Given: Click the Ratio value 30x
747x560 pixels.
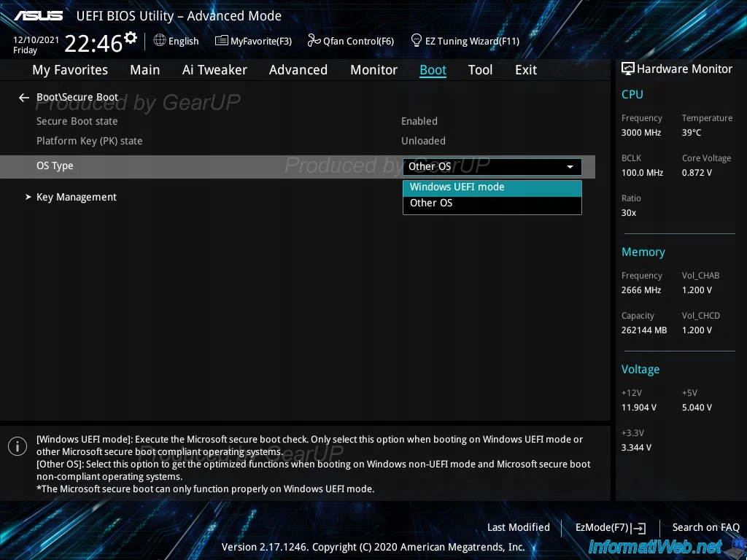Looking at the screenshot, I should (629, 213).
